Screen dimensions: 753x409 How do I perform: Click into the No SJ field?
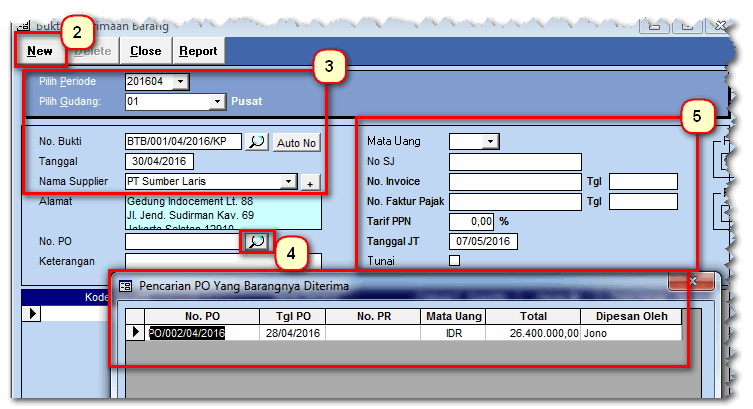[x=515, y=162]
